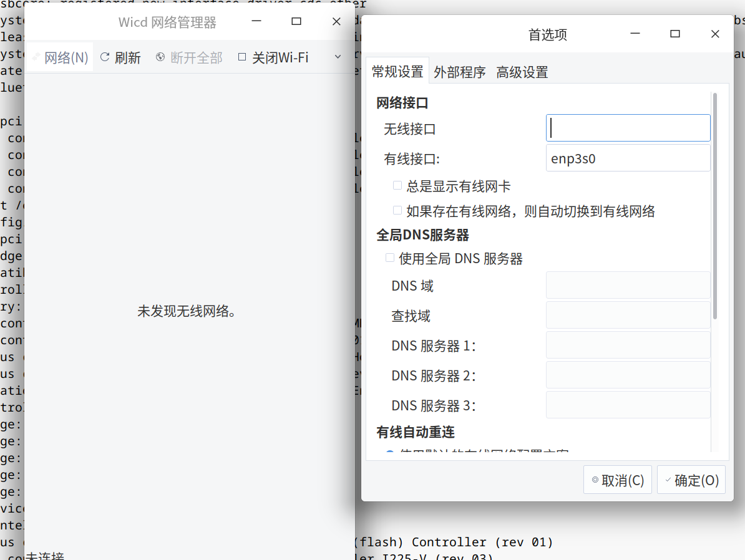
Task: Click the 刷新 refresh button
Action: 120,57
